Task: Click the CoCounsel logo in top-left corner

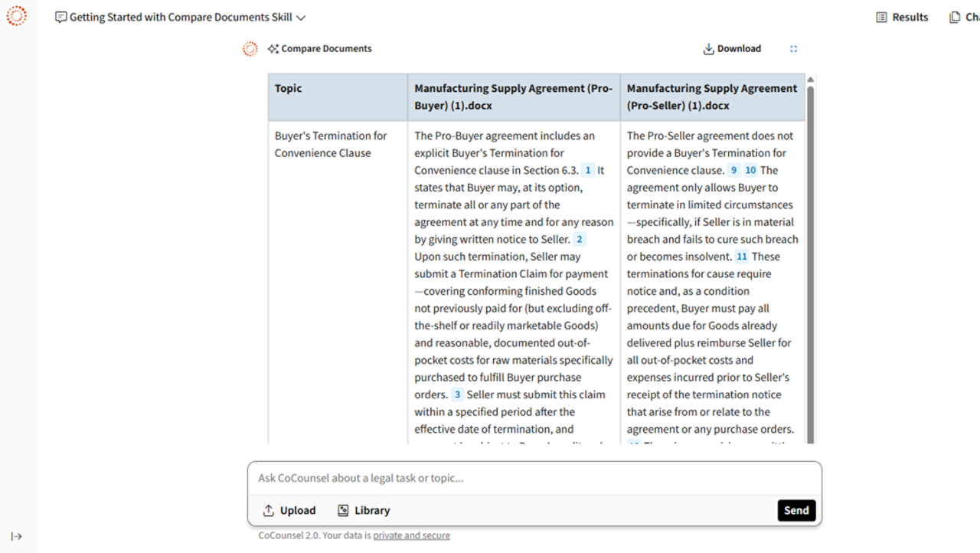Action: [16, 16]
